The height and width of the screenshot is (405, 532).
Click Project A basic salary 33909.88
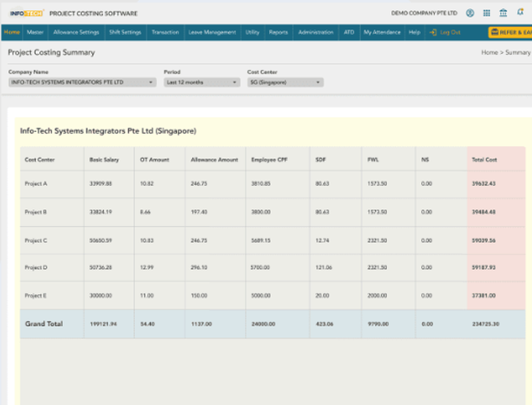point(101,184)
